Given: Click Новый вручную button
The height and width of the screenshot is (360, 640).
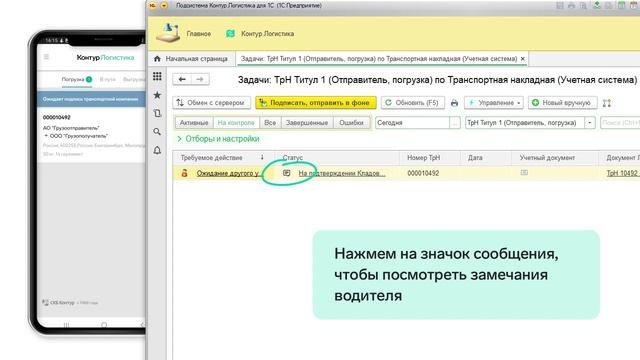Looking at the screenshot, I should coord(562,103).
